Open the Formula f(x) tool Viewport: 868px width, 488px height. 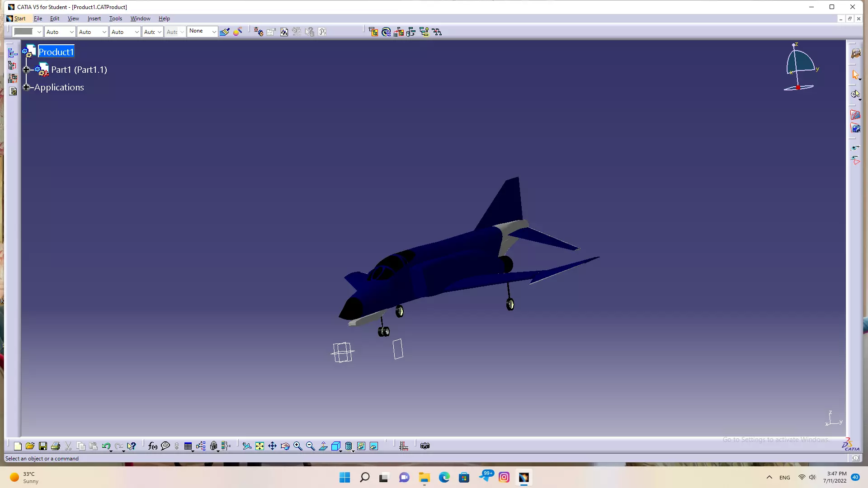pyautogui.click(x=153, y=446)
